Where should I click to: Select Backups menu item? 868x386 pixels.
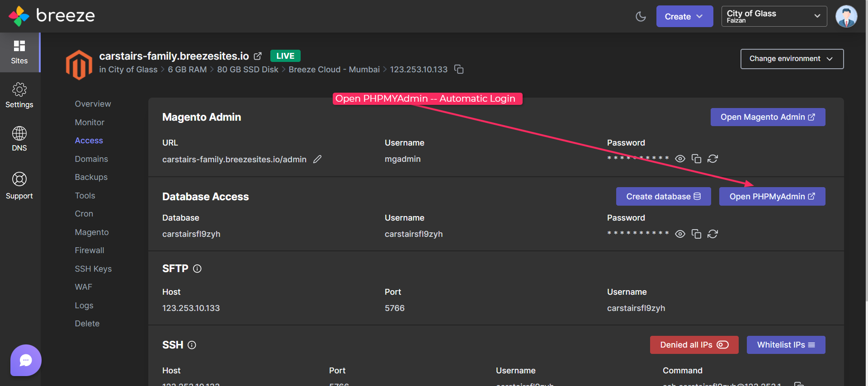coord(91,177)
